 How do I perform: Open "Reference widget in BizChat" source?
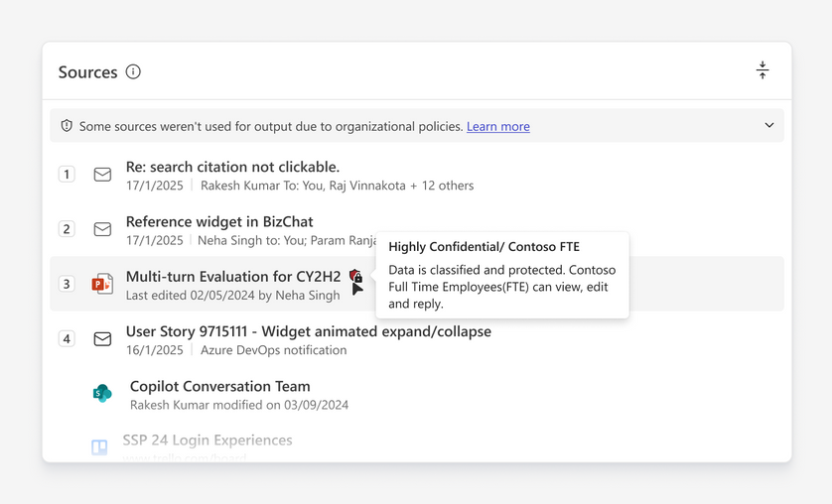pyautogui.click(x=219, y=221)
